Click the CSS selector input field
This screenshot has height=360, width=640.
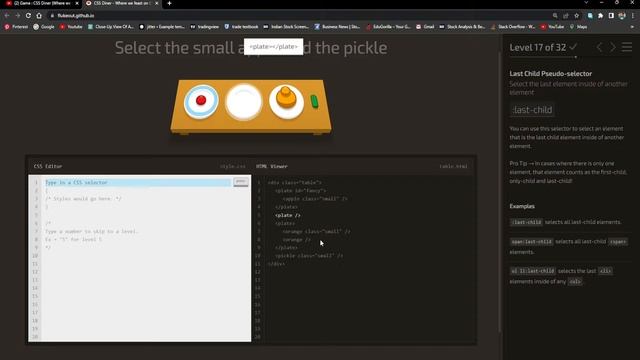(x=138, y=182)
